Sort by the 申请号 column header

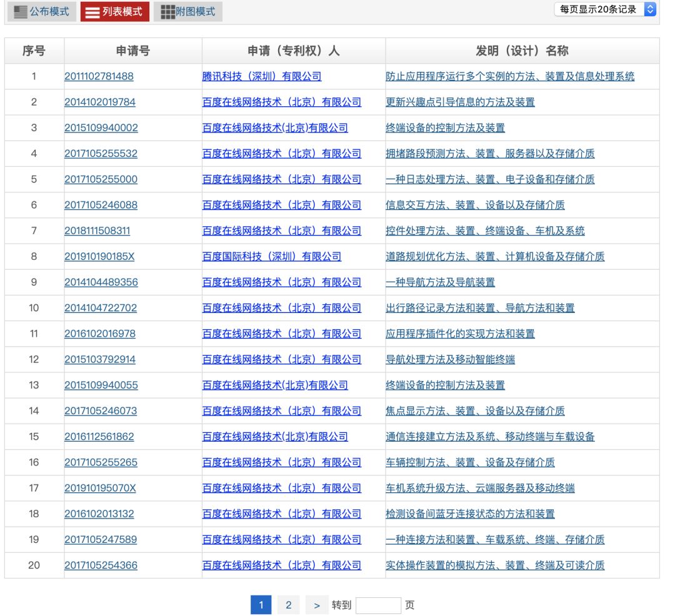132,51
